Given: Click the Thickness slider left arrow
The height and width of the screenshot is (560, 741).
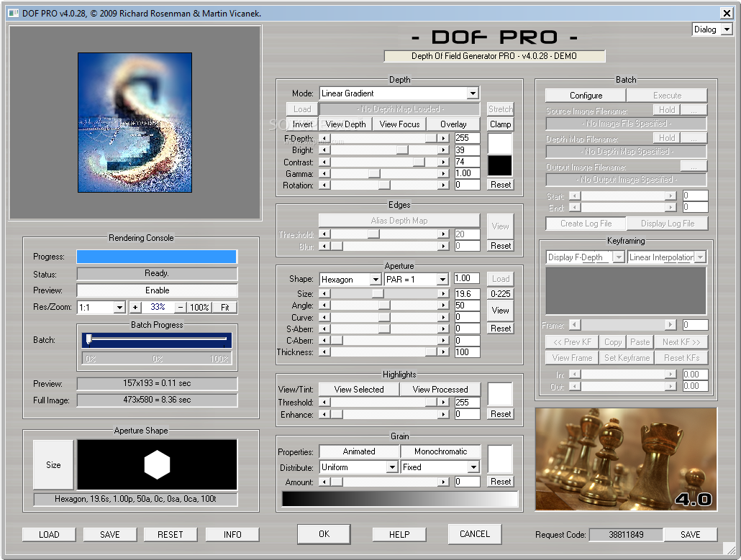Looking at the screenshot, I should coord(324,352).
